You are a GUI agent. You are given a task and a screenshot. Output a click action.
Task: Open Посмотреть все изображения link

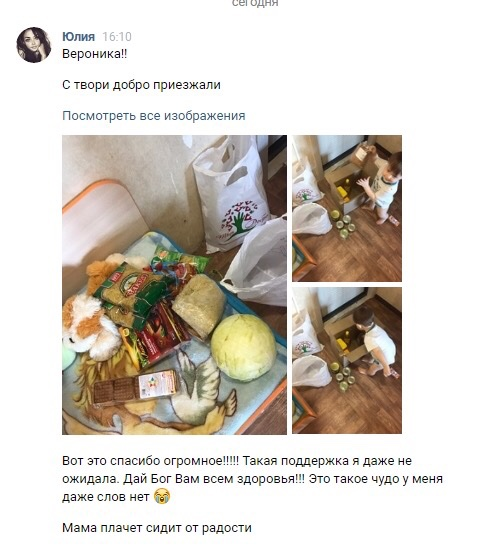point(154,116)
